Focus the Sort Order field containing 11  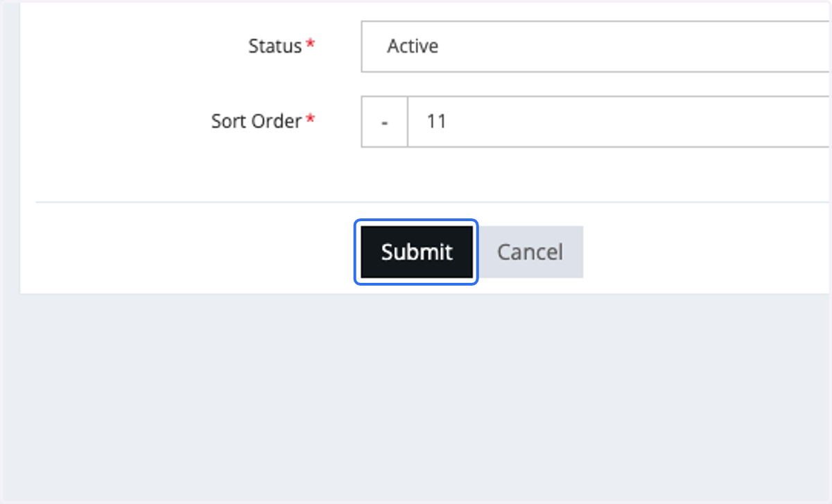(x=619, y=121)
